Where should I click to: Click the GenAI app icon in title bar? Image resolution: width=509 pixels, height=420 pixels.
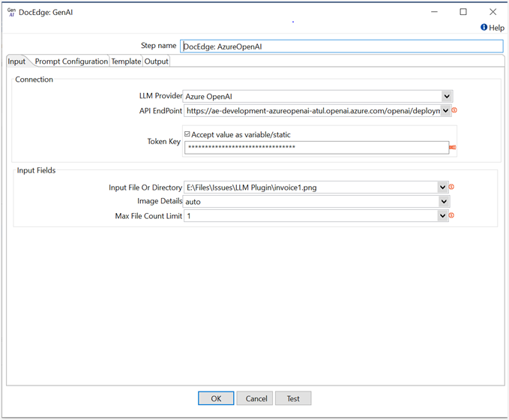[11, 12]
